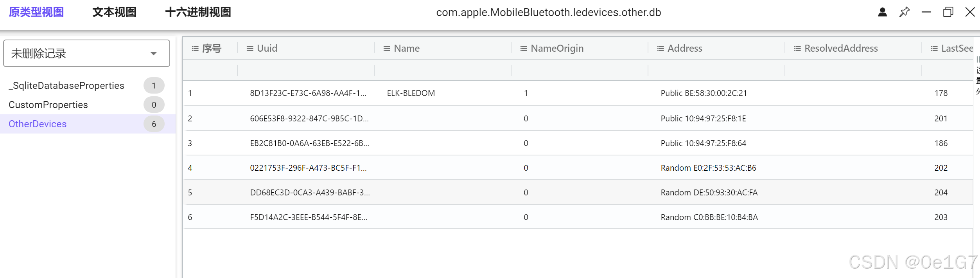The height and width of the screenshot is (278, 980).
Task: Select CustomProperties table
Action: (48, 105)
